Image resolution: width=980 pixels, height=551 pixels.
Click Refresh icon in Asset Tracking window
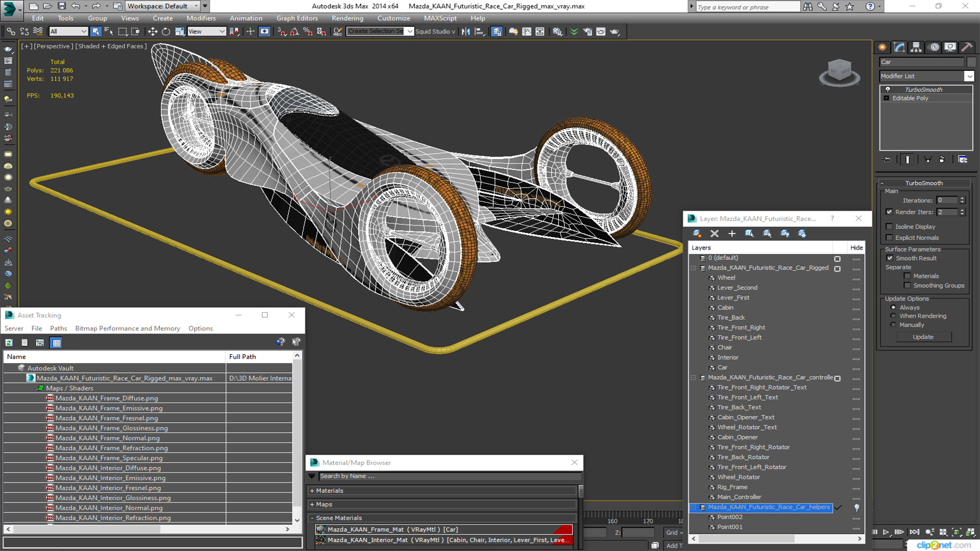[x=9, y=343]
